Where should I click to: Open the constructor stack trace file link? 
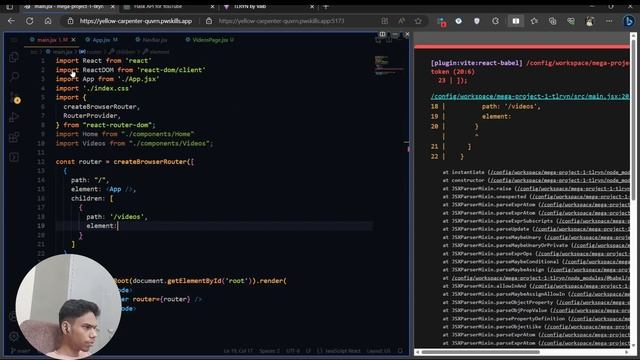pos(558,180)
